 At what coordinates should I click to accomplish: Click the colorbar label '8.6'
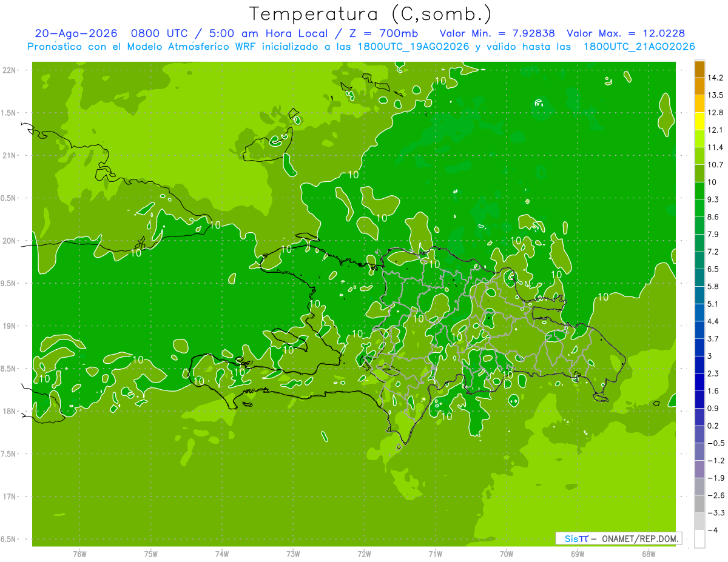click(x=713, y=217)
